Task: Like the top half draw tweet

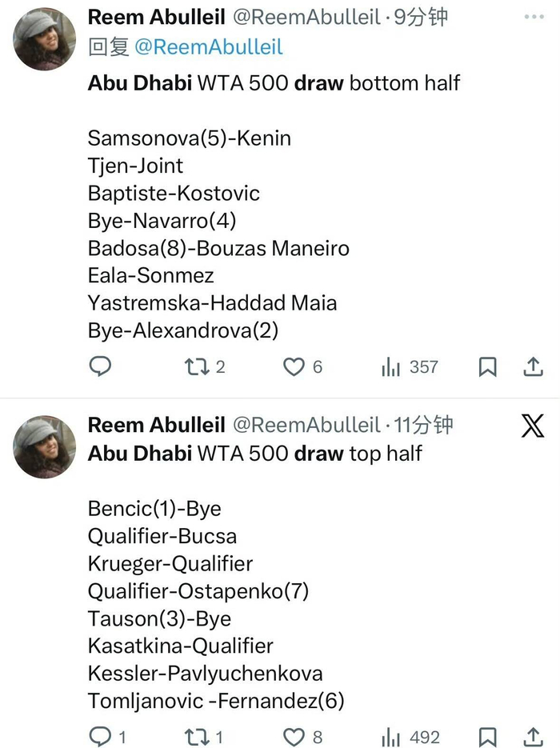Action: coord(294,736)
